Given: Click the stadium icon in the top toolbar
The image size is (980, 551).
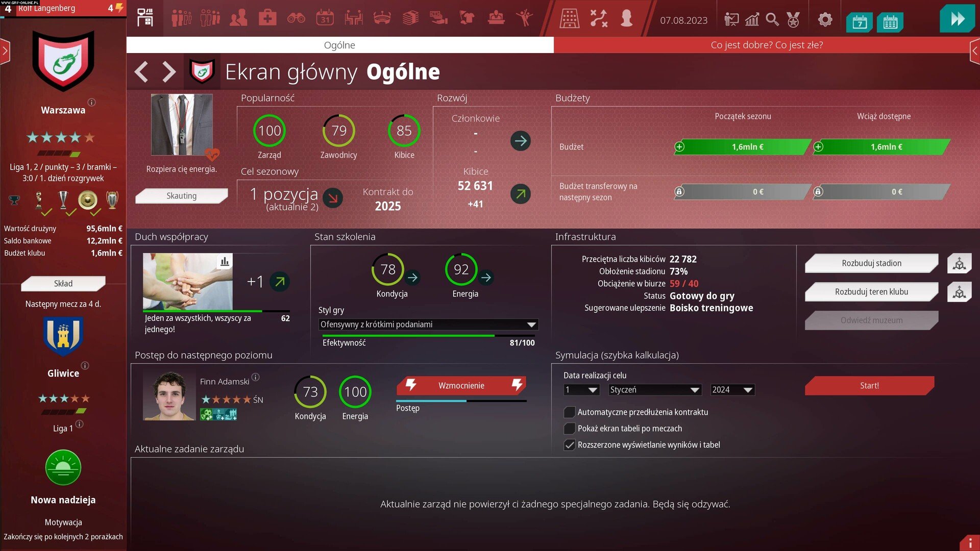Looking at the screenshot, I should click(383, 17).
